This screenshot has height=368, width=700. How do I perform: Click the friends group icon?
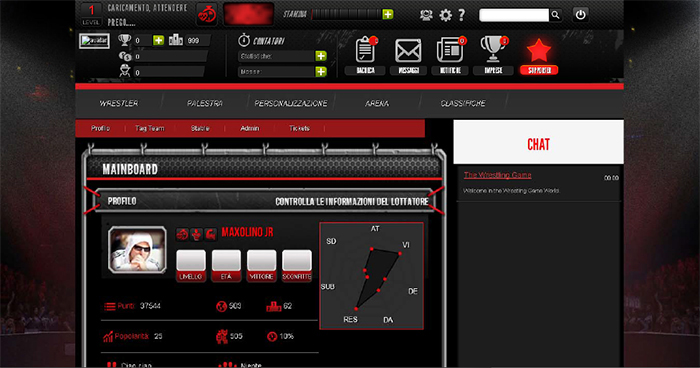[426, 15]
